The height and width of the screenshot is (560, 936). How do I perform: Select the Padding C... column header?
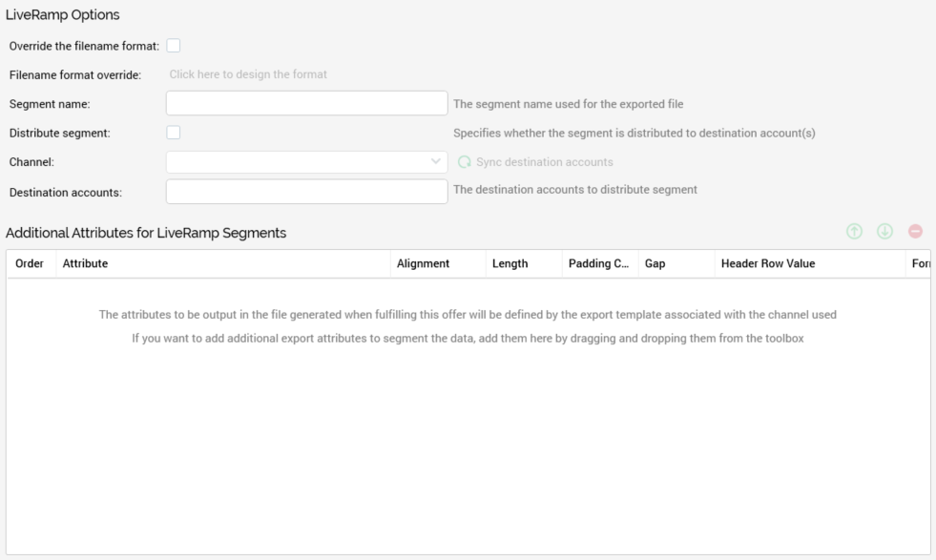(x=597, y=264)
